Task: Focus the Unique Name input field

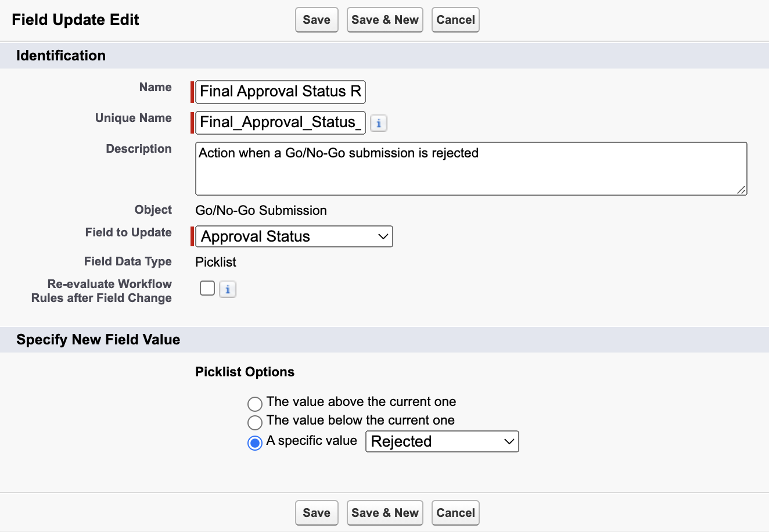Action: [279, 123]
